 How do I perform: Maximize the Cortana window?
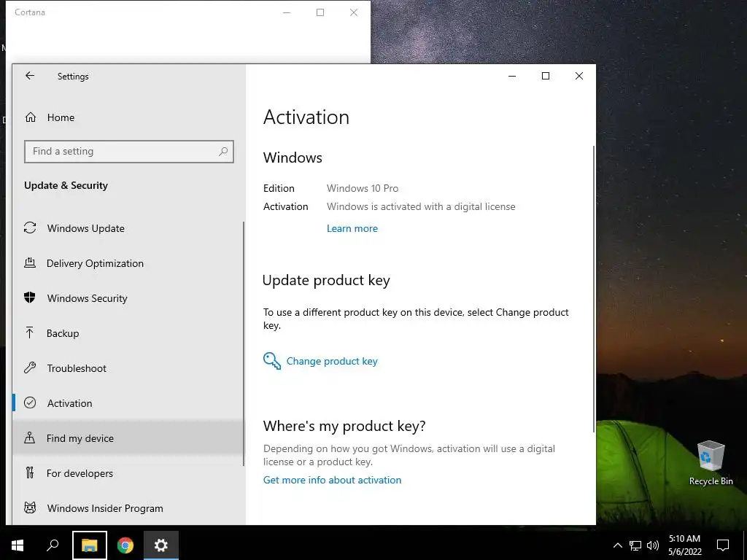click(x=320, y=12)
